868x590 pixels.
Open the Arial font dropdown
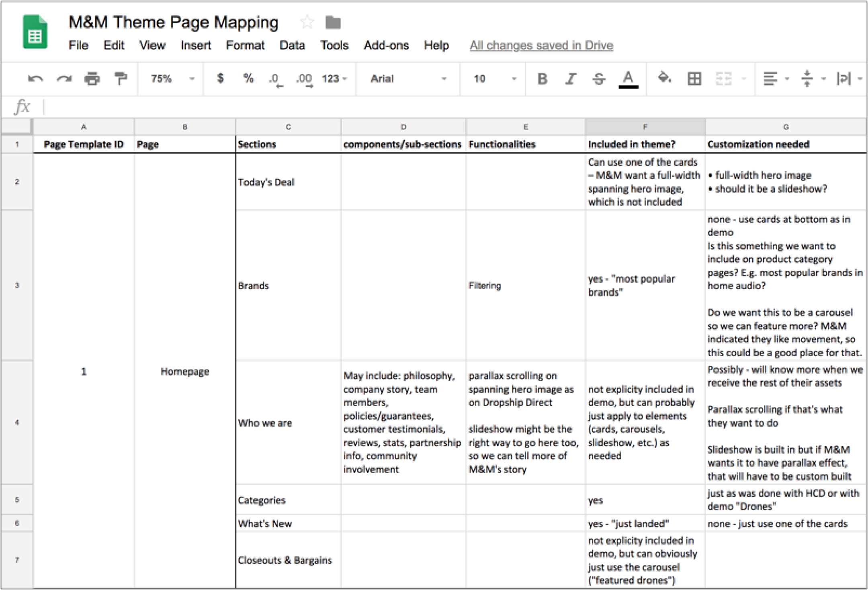[407, 78]
